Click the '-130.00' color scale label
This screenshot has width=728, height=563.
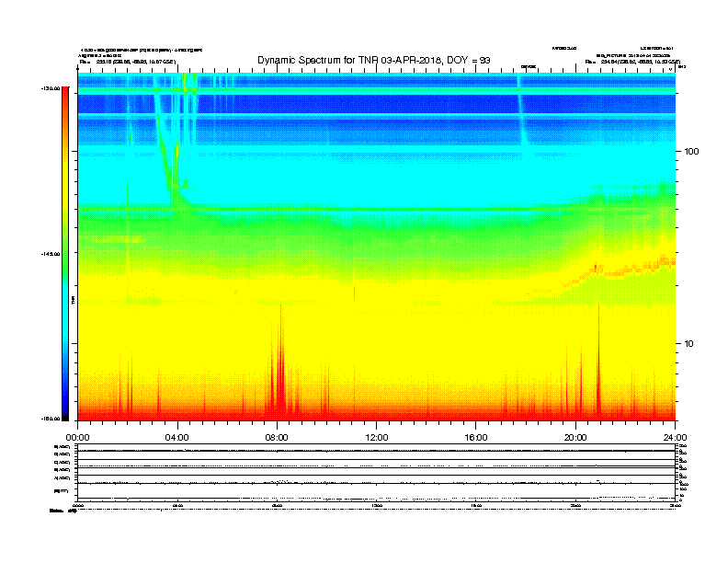(x=51, y=88)
